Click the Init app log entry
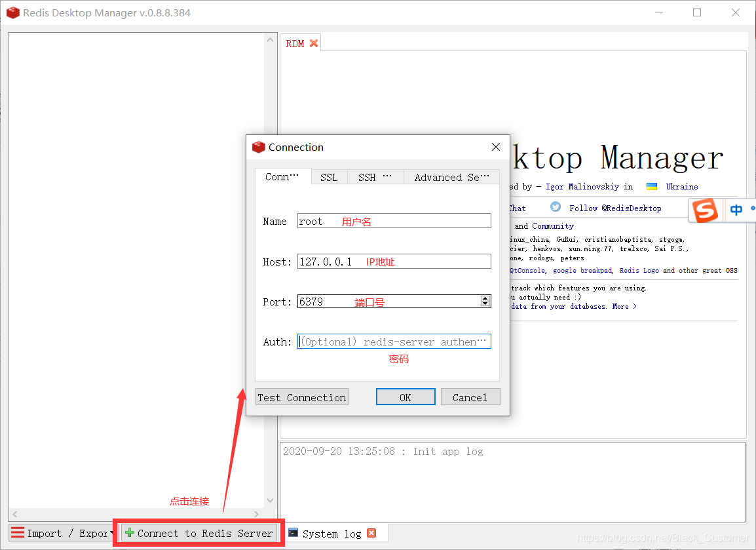The image size is (756, 550). coord(383,452)
